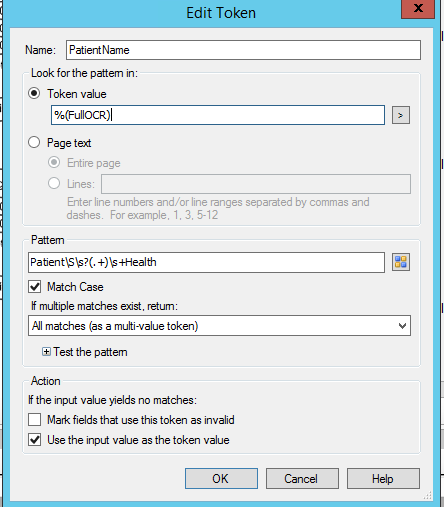Click the Pattern regex input field
Viewport: 444px width, 507px height.
point(206,262)
